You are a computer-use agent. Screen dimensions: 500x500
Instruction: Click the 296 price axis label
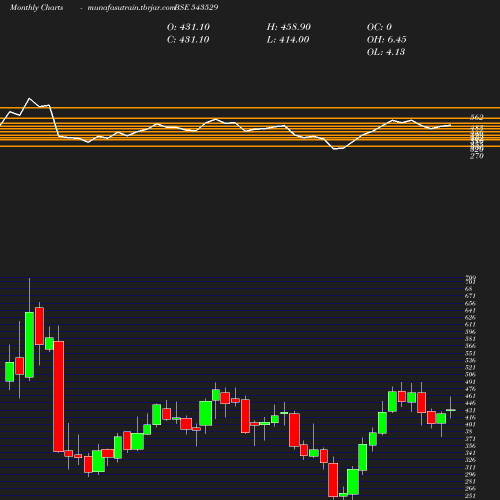[x=470, y=475]
